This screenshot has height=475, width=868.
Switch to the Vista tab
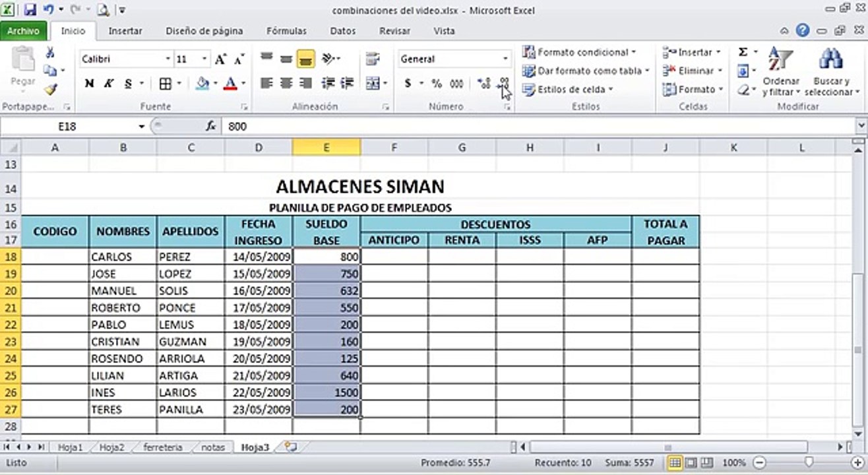(x=444, y=30)
